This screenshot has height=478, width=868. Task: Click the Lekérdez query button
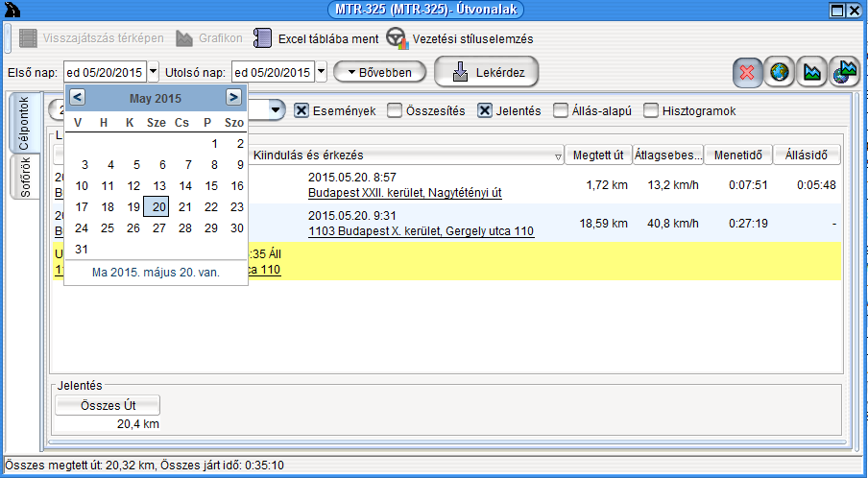tap(487, 72)
